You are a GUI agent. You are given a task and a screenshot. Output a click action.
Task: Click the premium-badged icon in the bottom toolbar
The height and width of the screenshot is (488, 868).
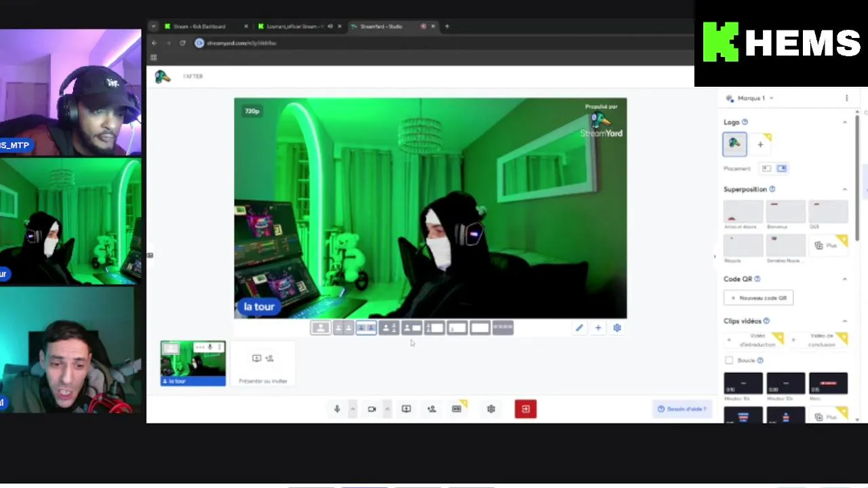457,409
